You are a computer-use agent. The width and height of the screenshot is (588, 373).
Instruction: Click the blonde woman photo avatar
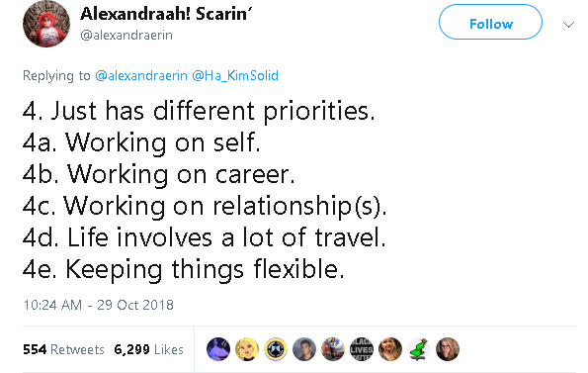coord(390,349)
